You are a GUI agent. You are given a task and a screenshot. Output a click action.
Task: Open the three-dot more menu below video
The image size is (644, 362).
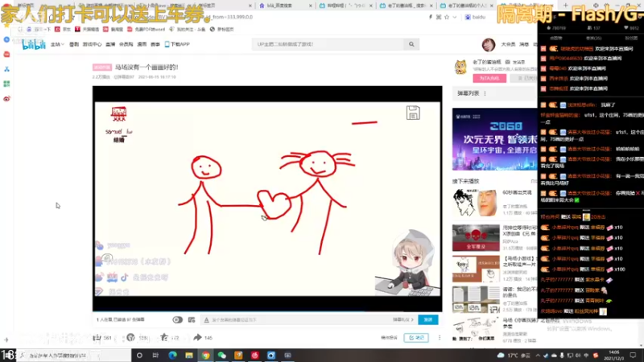(x=440, y=337)
